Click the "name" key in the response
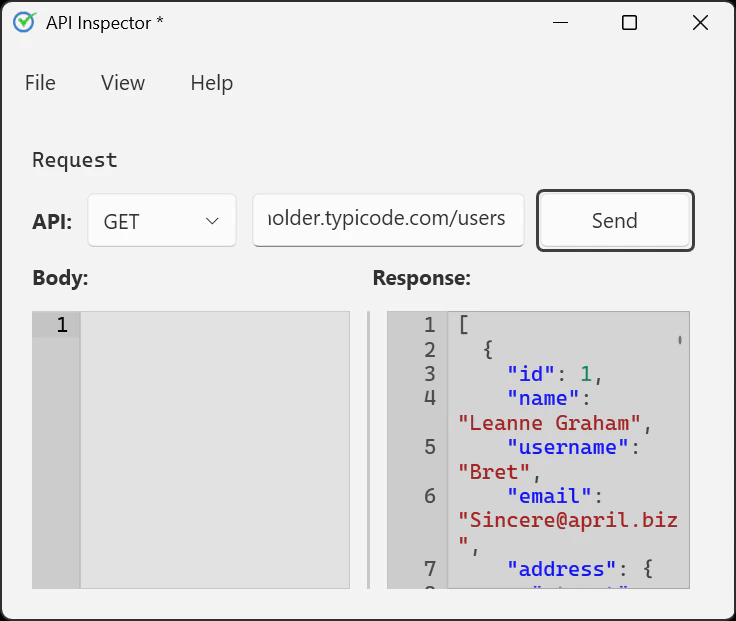 [543, 399]
